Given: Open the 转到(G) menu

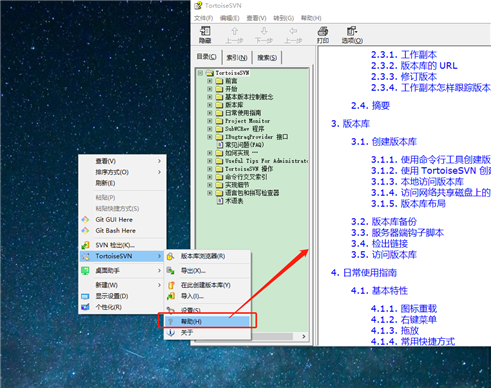Looking at the screenshot, I should click(284, 18).
